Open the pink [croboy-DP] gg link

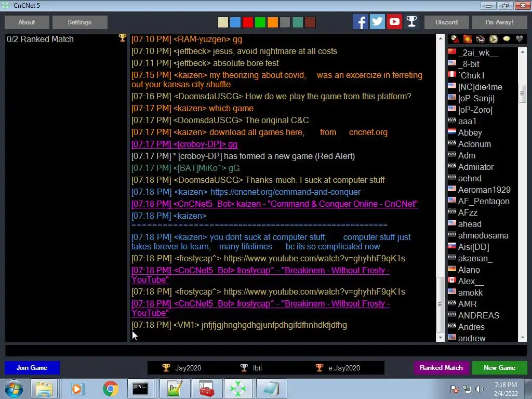184,144
